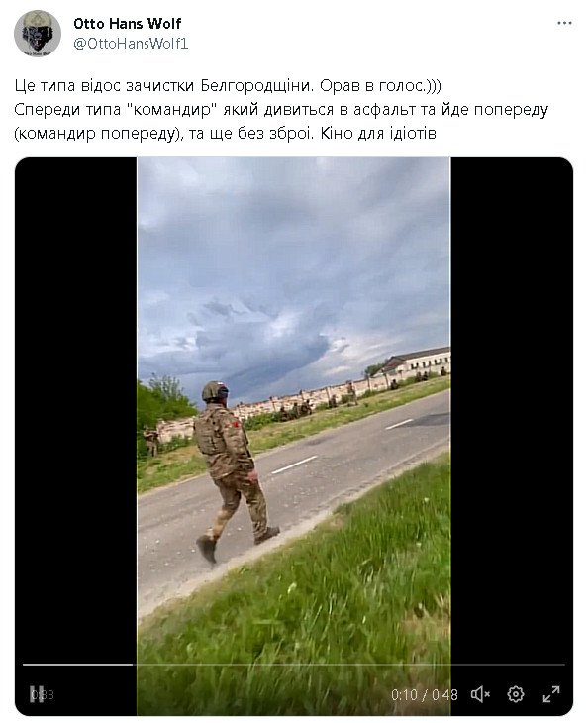Enter fullscreen mode with the expand arrows
Screen dimensions: 588x723
pos(551,694)
